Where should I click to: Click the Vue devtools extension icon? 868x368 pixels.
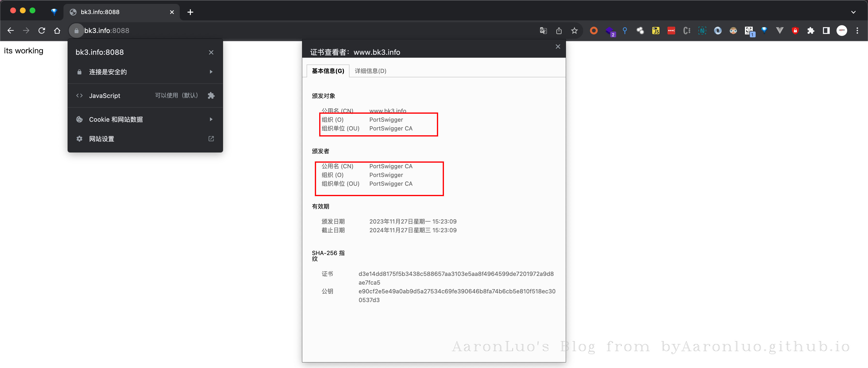pyautogui.click(x=779, y=31)
